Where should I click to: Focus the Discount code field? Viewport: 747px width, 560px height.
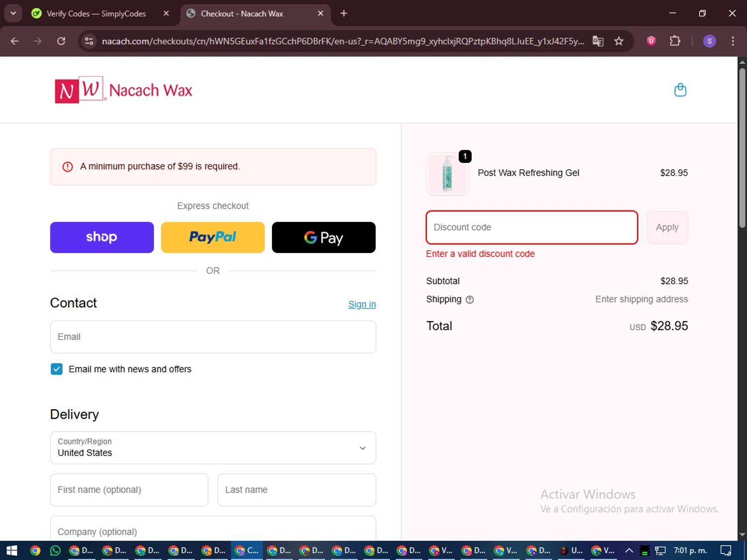coord(532,227)
